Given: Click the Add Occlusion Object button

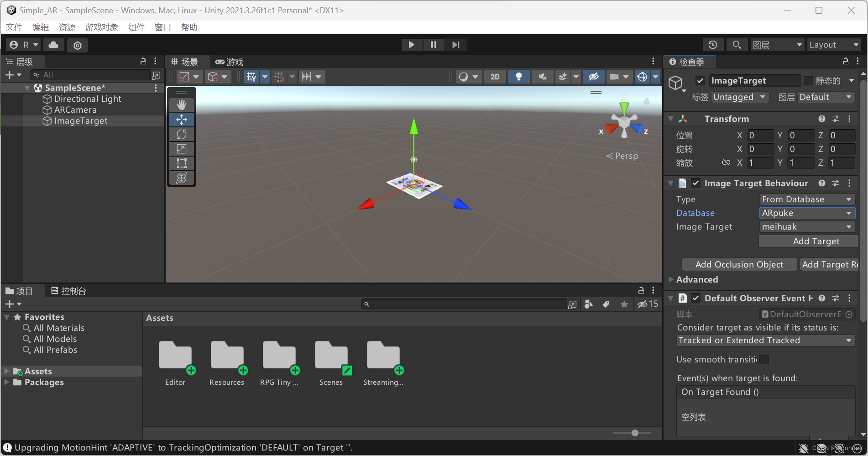Looking at the screenshot, I should click(739, 264).
